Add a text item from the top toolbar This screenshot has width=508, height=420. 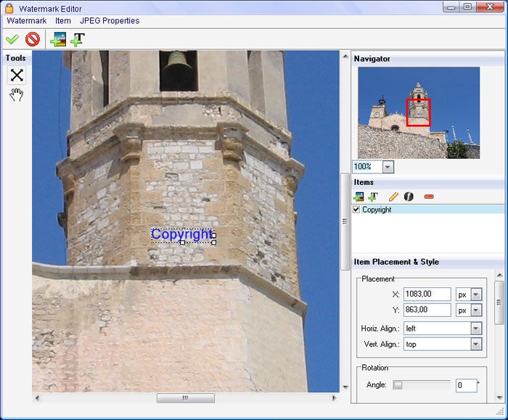point(76,39)
